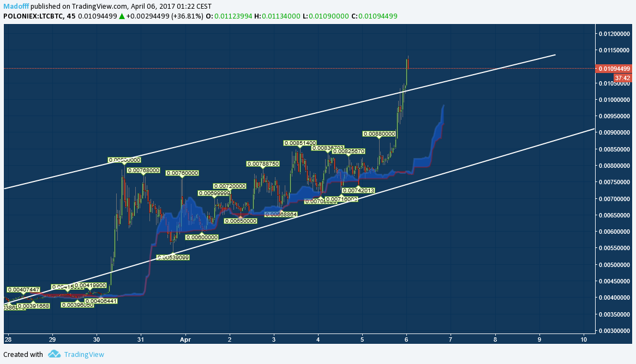The height and width of the screenshot is (364, 636).
Task: Select the Close value 0.01094499 in header
Action: point(378,16)
